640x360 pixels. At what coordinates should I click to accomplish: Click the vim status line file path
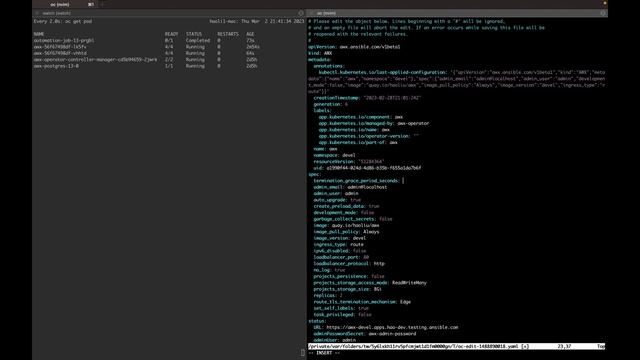(x=413, y=346)
